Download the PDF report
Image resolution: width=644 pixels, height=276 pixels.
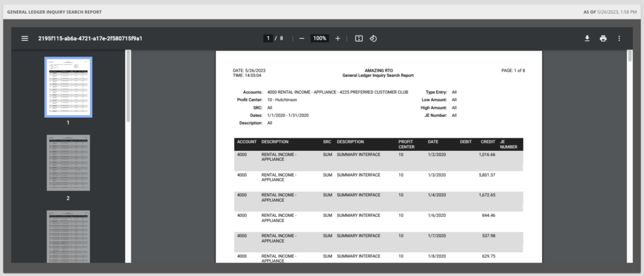[x=587, y=38]
